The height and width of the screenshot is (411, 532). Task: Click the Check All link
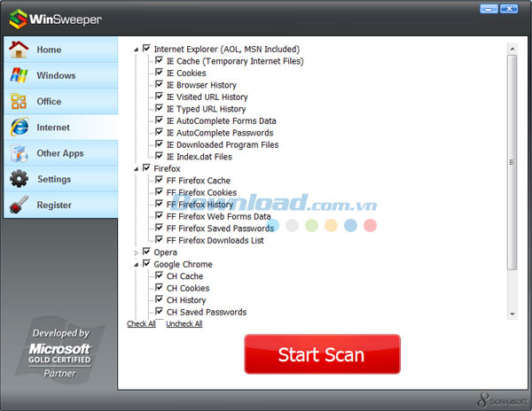(141, 323)
